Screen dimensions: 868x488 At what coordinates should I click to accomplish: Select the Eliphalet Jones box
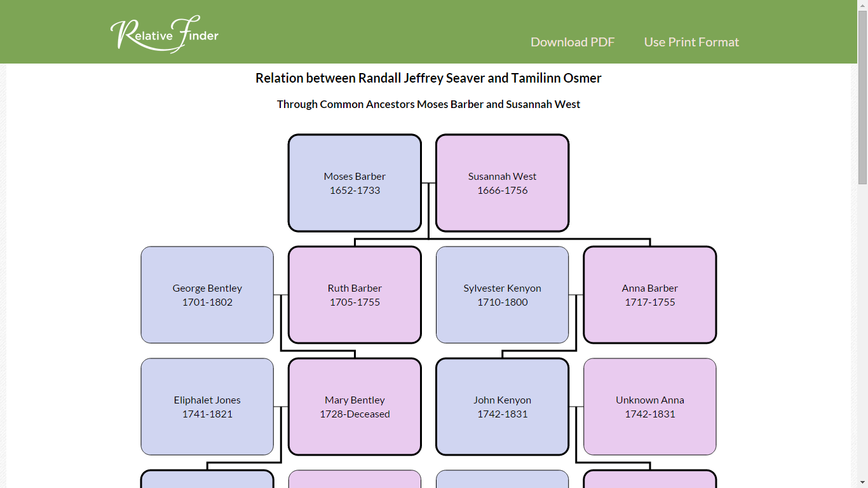[x=207, y=406]
